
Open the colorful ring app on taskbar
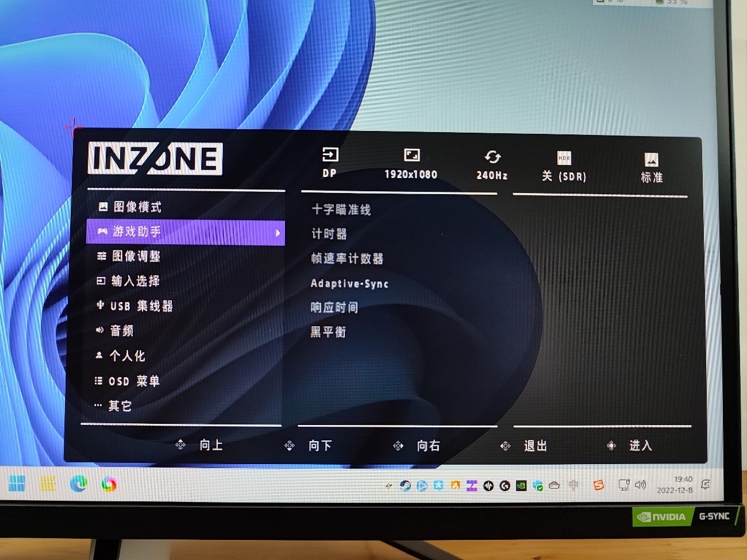[109, 484]
